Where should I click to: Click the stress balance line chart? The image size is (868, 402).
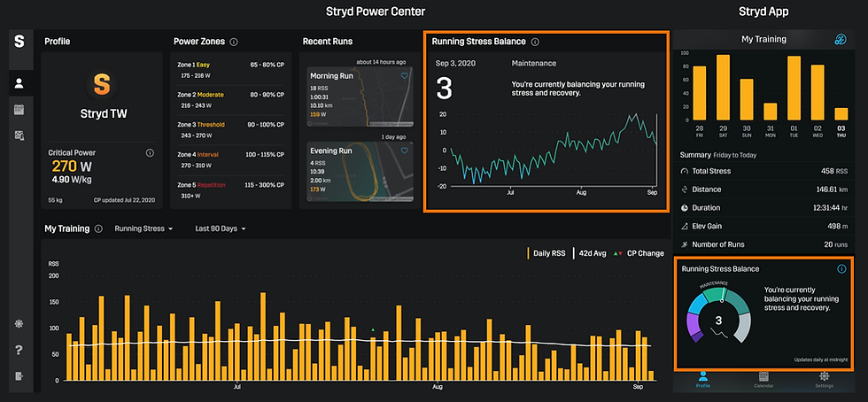point(554,149)
